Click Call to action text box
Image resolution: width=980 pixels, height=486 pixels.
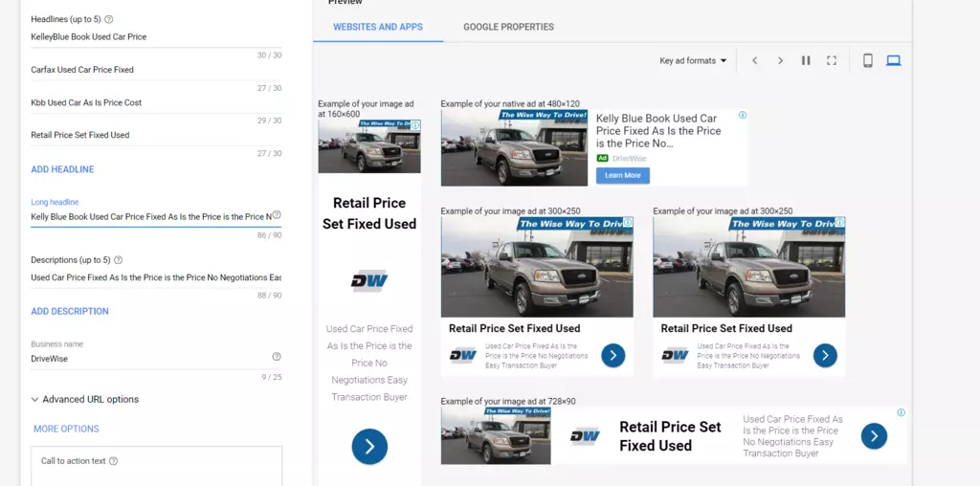point(156,466)
